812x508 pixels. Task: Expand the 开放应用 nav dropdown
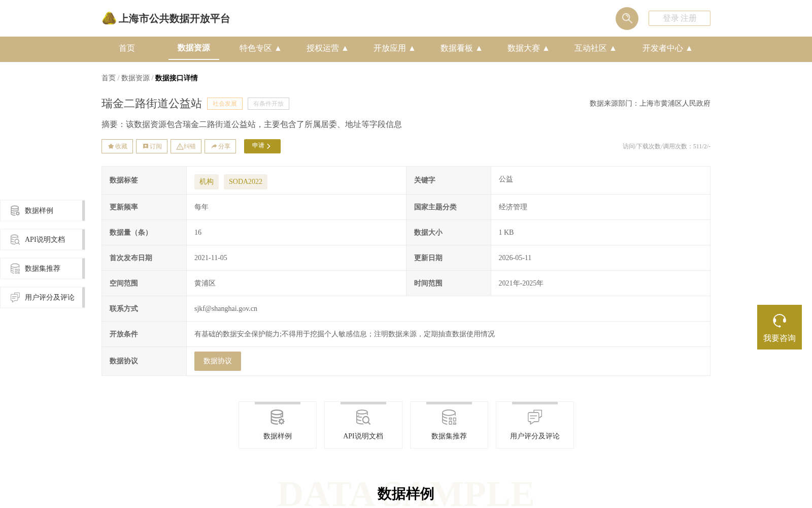pos(394,48)
